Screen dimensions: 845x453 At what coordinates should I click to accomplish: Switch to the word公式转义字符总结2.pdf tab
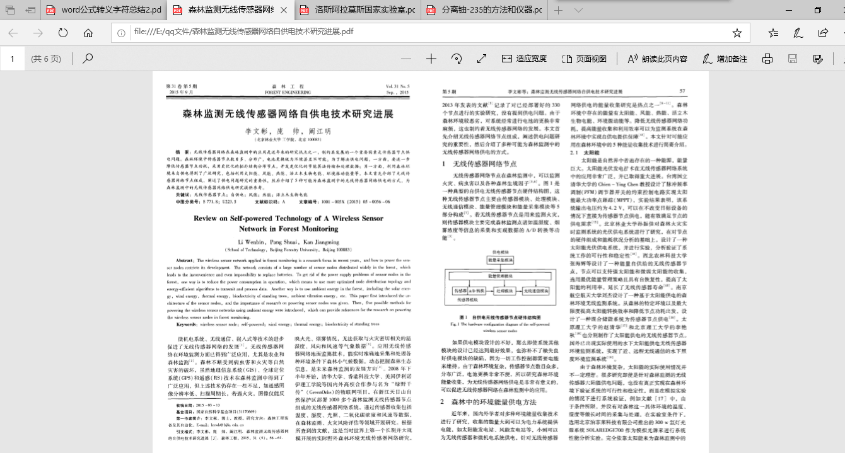click(x=104, y=10)
